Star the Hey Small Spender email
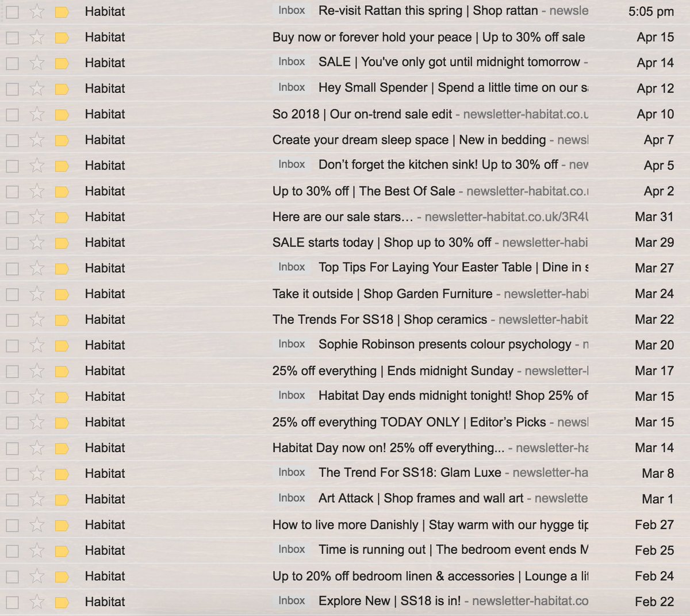The image size is (690, 616). pyautogui.click(x=37, y=89)
